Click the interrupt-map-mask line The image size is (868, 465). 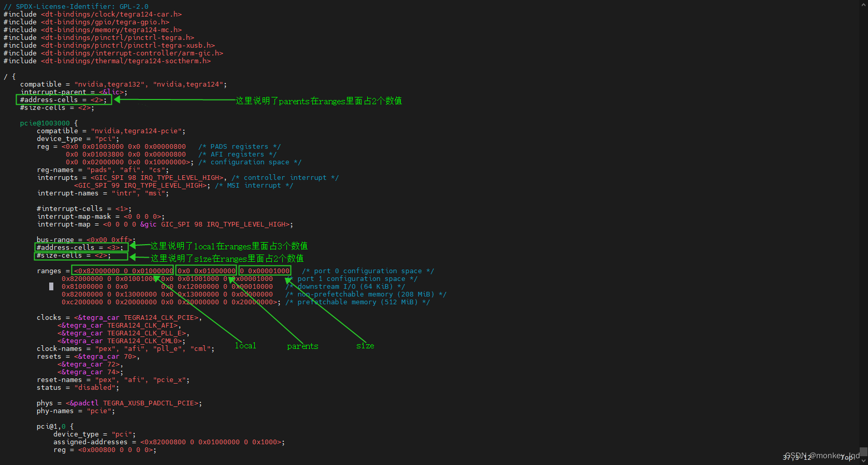point(100,217)
